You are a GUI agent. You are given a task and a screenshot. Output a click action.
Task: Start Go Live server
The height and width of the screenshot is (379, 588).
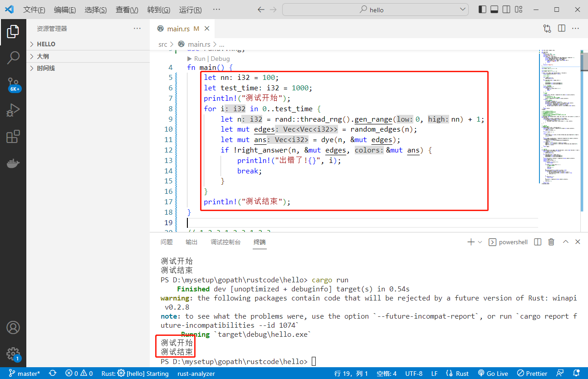(x=492, y=373)
